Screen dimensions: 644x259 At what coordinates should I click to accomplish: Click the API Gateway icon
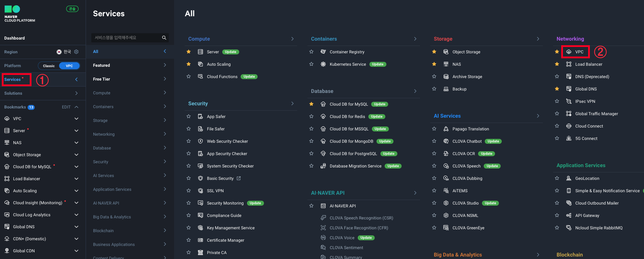click(569, 216)
